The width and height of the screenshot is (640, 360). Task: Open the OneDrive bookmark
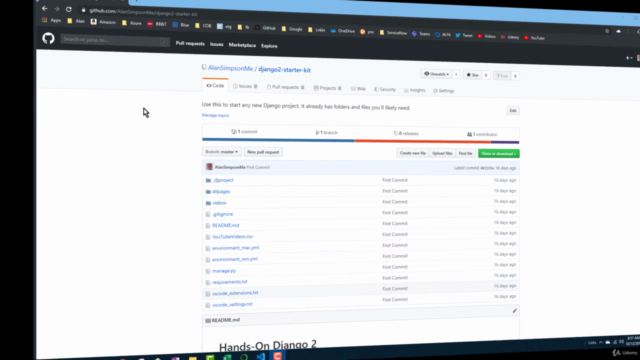click(x=342, y=31)
